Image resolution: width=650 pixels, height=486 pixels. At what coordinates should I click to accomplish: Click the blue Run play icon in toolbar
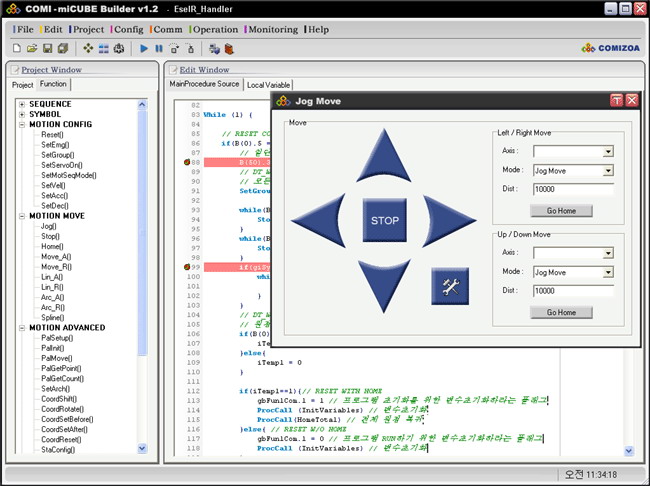click(144, 48)
